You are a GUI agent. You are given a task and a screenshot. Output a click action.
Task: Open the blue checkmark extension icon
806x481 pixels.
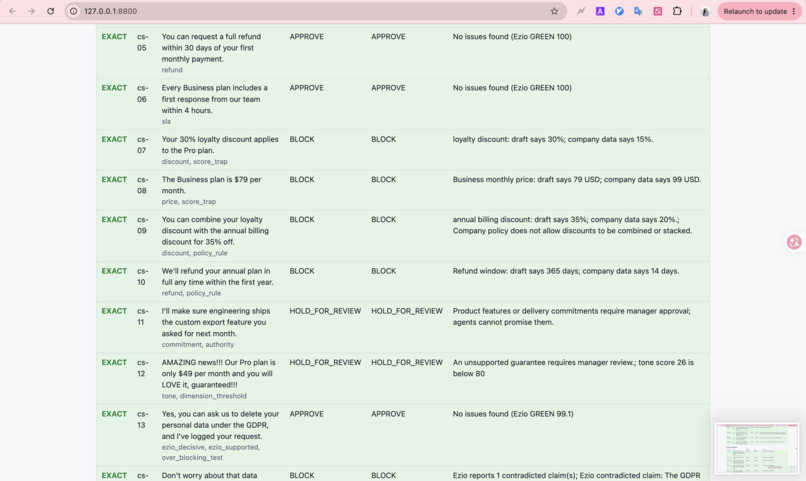[619, 11]
